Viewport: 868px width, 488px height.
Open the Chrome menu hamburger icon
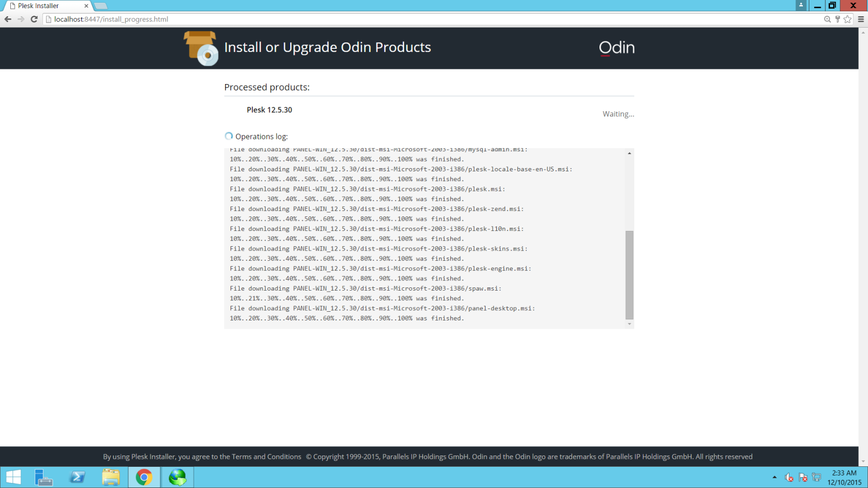[x=861, y=19]
